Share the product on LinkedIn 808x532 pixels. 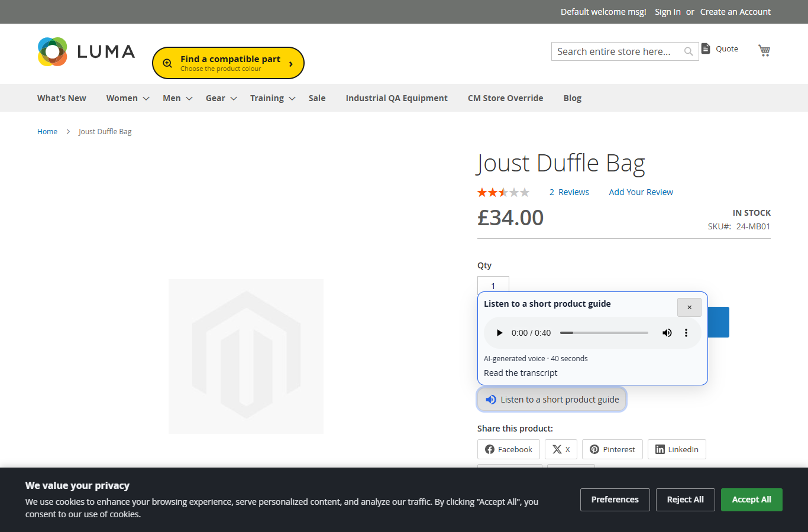point(677,449)
